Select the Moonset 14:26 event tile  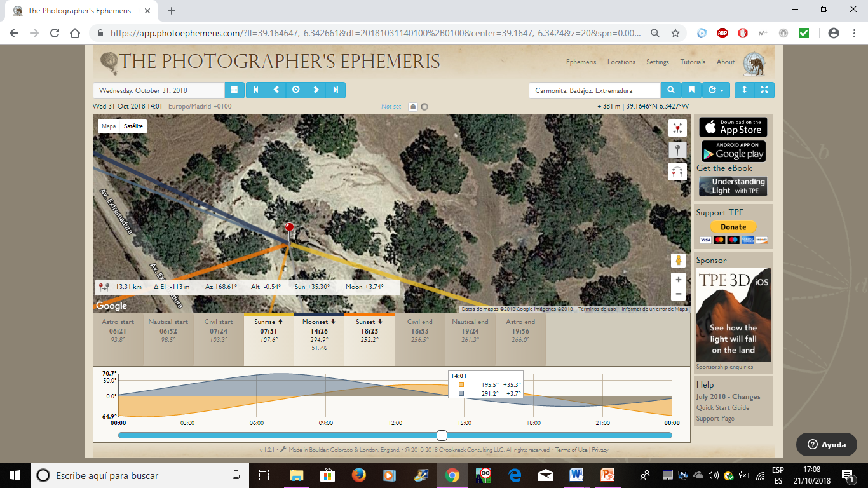(x=319, y=339)
